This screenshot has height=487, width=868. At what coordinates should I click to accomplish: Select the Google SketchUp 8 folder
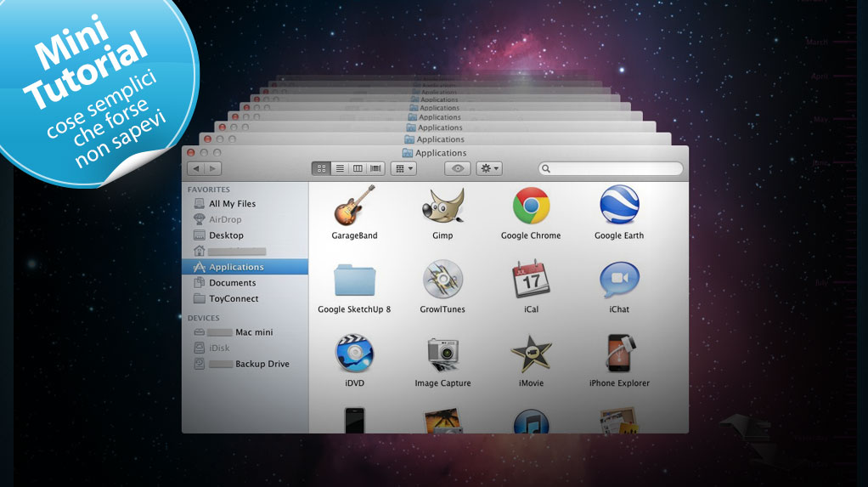(x=354, y=280)
